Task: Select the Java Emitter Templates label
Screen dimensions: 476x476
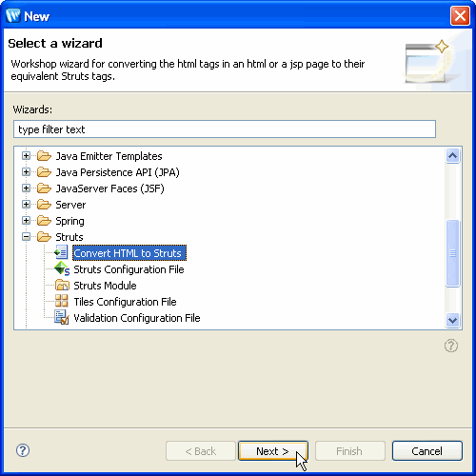Action: [x=109, y=156]
